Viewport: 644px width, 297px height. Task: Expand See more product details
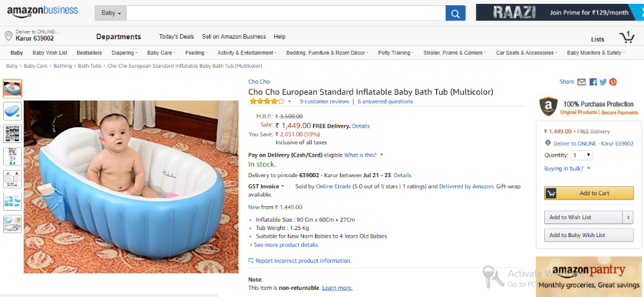click(285, 245)
